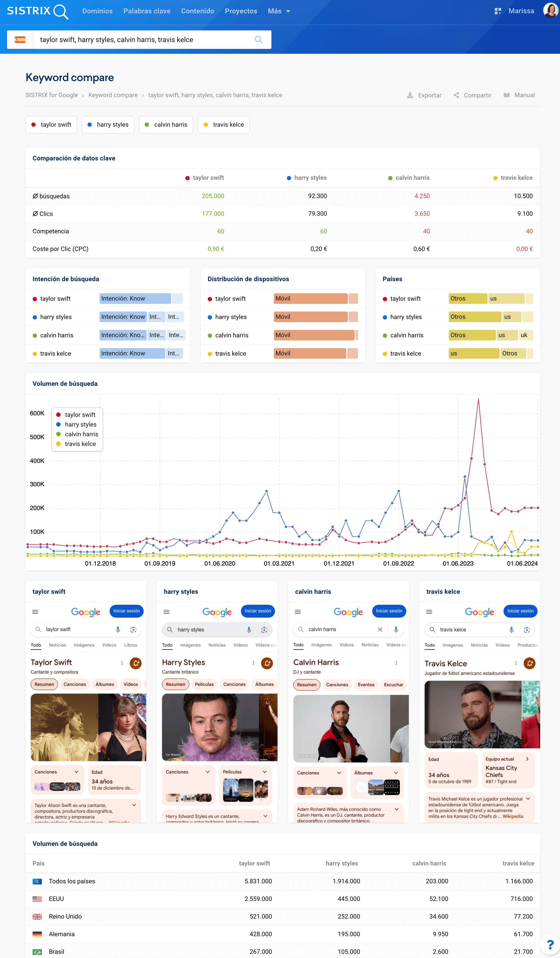The image size is (560, 958).
Task: Click the SISTRIX logo
Action: (x=37, y=11)
